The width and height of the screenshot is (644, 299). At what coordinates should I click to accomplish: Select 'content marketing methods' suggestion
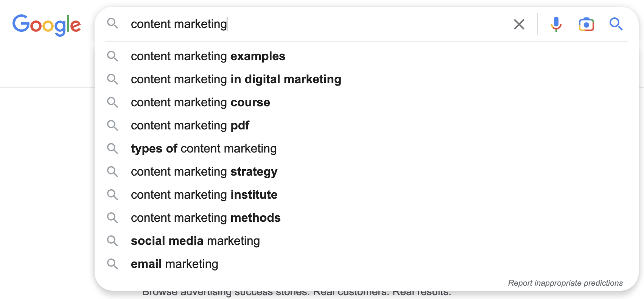[x=206, y=218]
